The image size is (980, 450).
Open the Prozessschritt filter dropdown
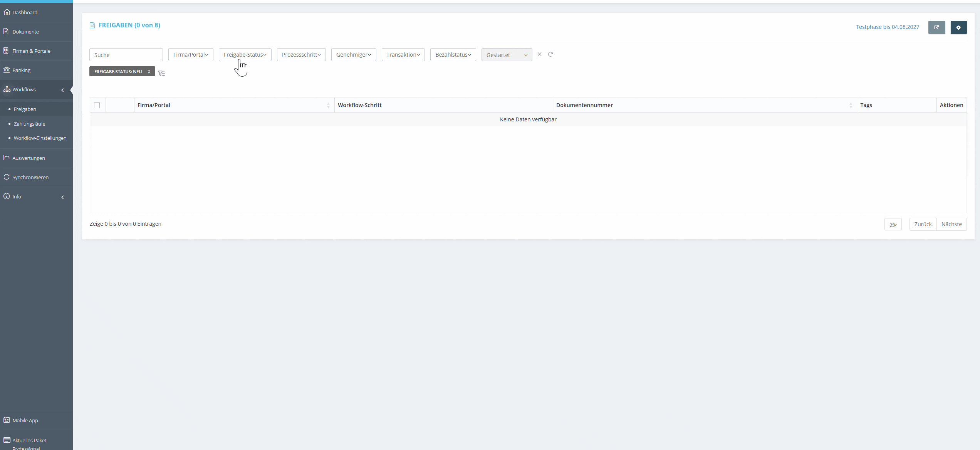(301, 55)
